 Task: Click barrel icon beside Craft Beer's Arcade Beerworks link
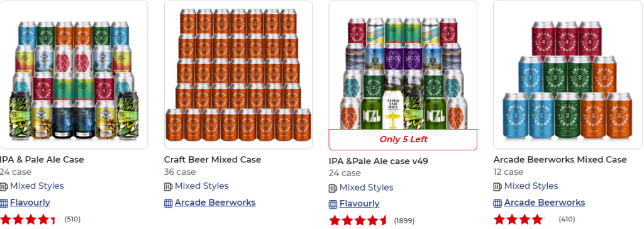pos(169,203)
